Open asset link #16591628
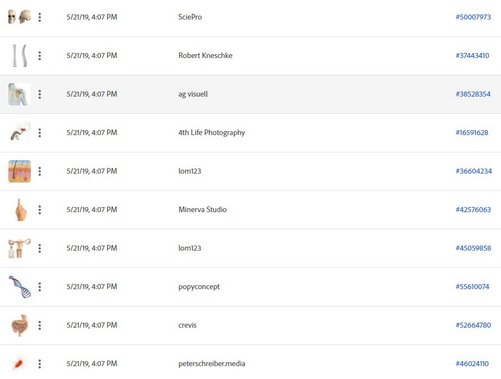The width and height of the screenshot is (501, 379). click(x=472, y=133)
